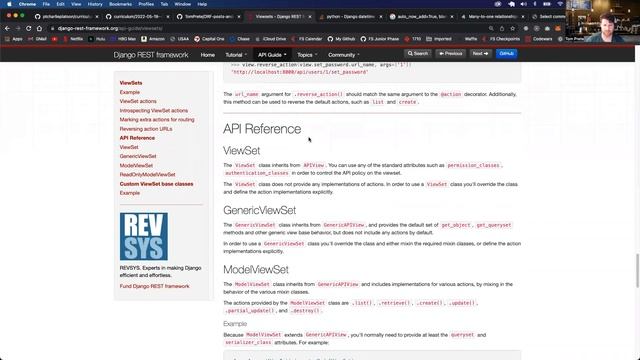Click the Home link in the navbar
The width and height of the screenshot is (640, 360).
point(207,55)
